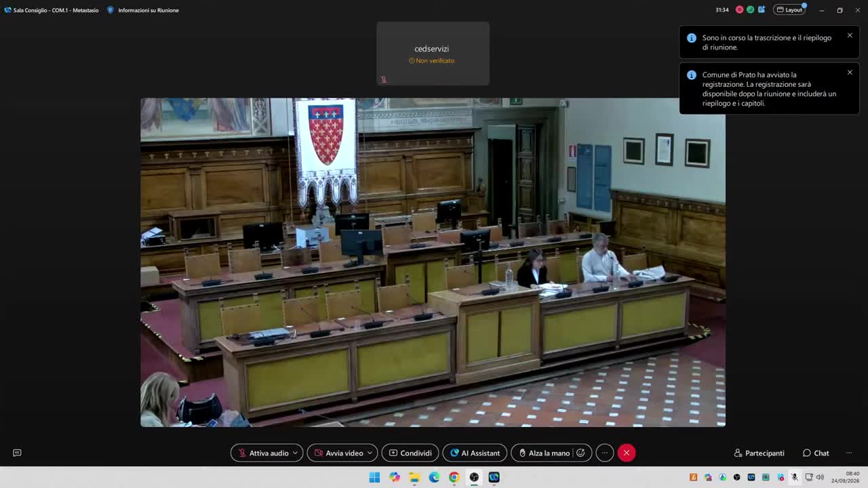Open the Layout options button
The width and height of the screenshot is (868, 488).
point(789,9)
